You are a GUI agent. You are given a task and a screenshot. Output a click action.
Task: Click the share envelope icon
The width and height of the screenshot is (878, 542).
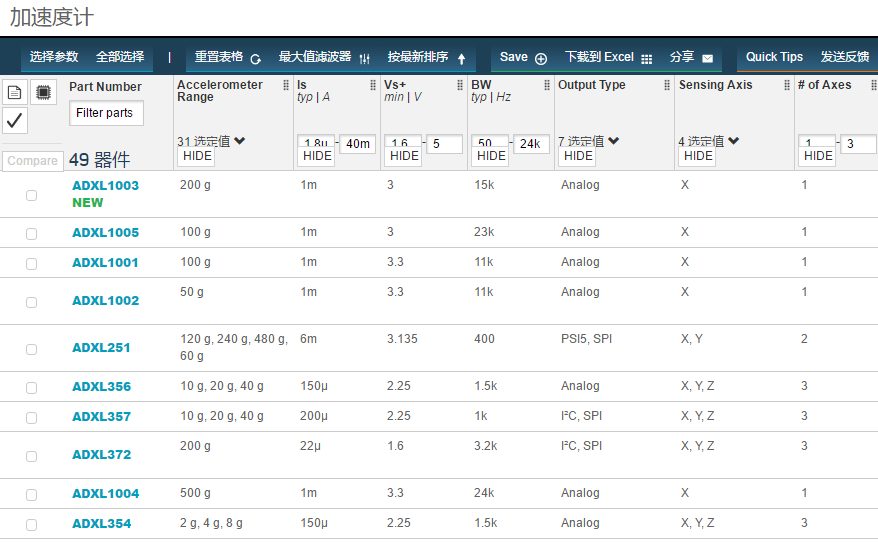[x=708, y=59]
